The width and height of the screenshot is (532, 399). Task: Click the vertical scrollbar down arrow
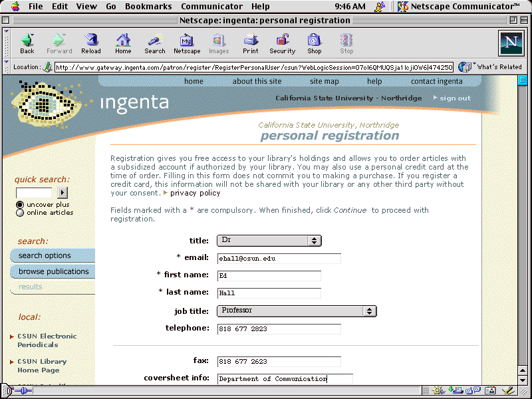pyautogui.click(x=523, y=380)
